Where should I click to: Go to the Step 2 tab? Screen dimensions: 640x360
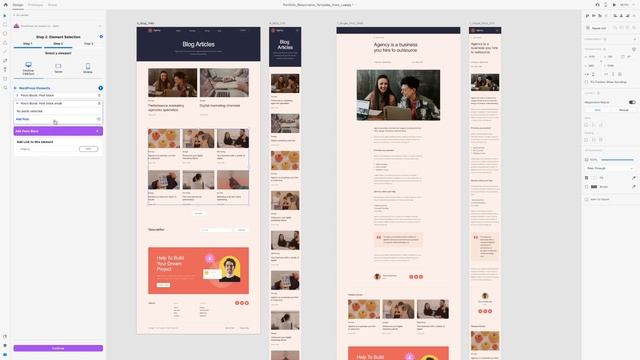pos(58,44)
